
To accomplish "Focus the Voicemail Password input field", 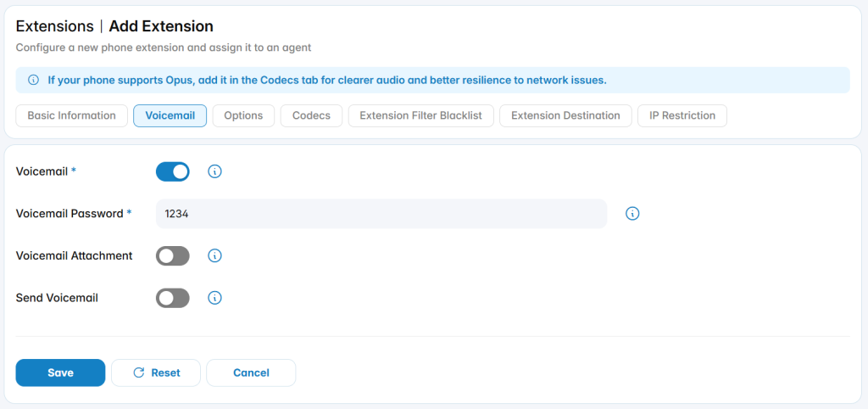I will 381,214.
